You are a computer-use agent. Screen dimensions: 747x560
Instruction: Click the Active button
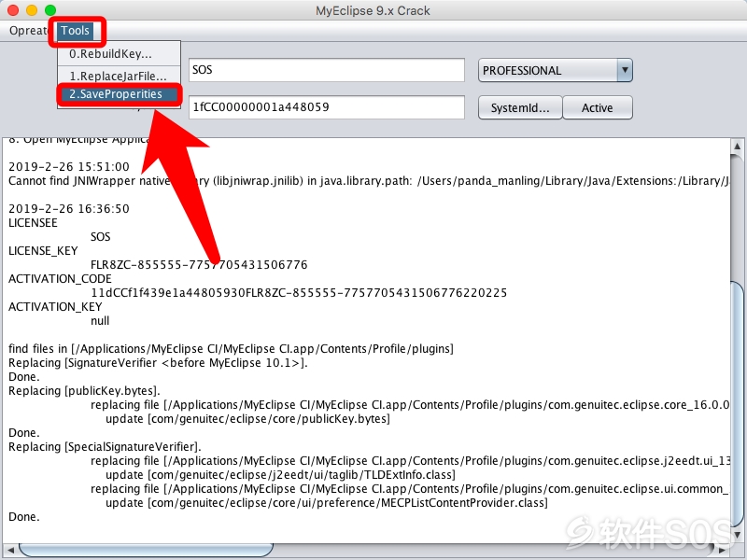598,107
